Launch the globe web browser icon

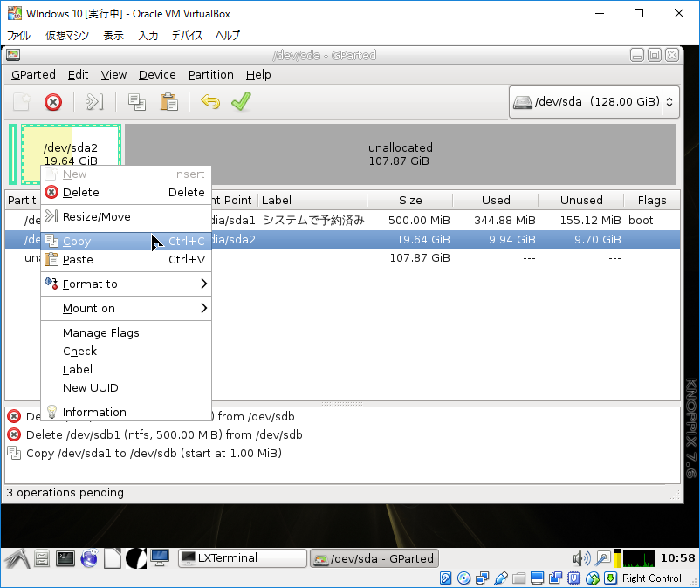pyautogui.click(x=89, y=558)
